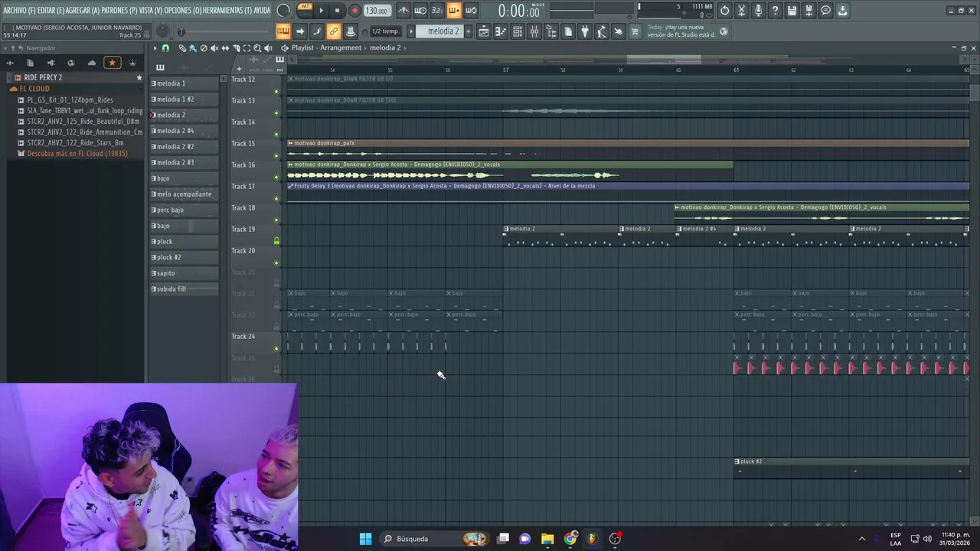Image resolution: width=980 pixels, height=551 pixels.
Task: Open the plugin picker plug icon
Action: click(585, 31)
